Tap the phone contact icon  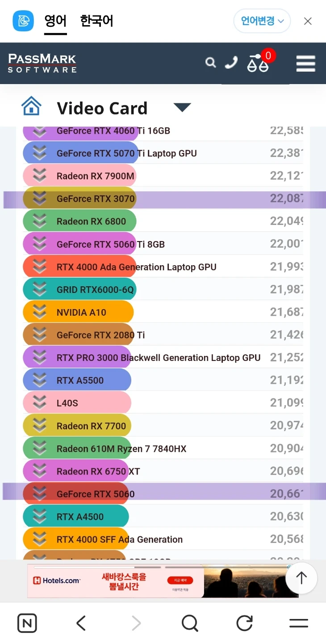point(231,62)
